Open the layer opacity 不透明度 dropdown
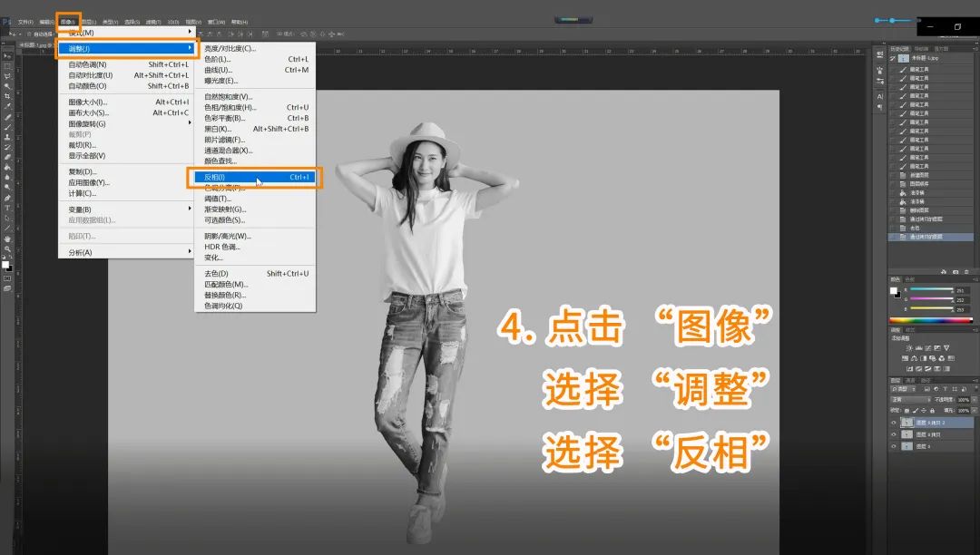The image size is (980, 555). [x=974, y=400]
